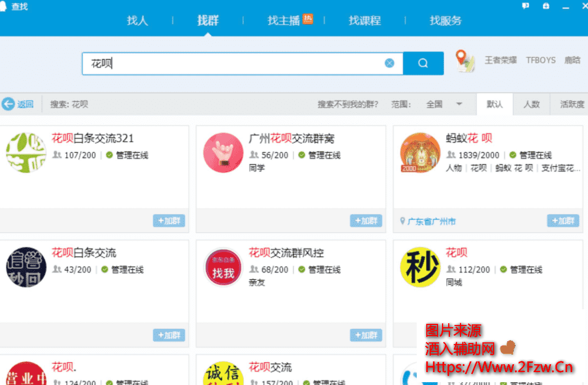The image size is (588, 385).
Task: Expand the 范围 全国 dropdown
Action: point(443,104)
